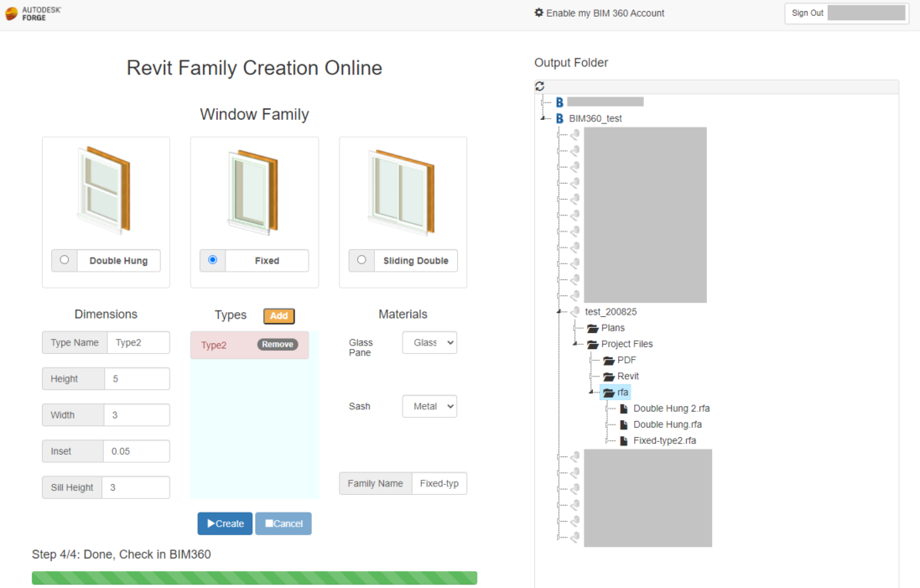Click the Autodesk Forge logo

pos(34,13)
